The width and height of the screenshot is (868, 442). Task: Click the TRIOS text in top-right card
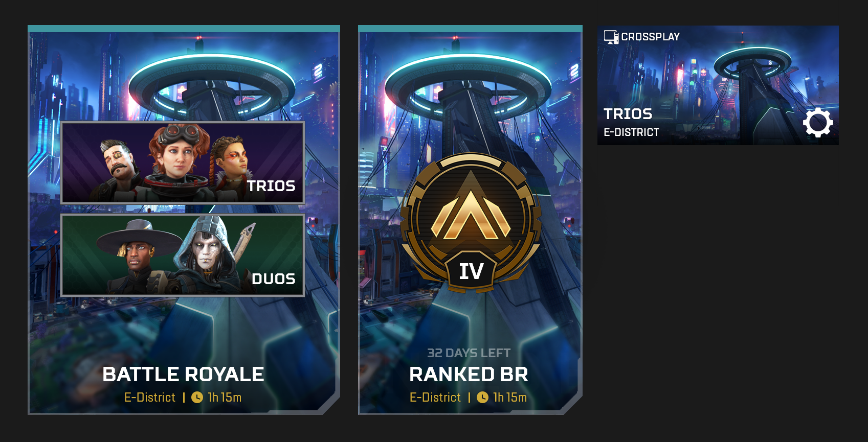point(628,114)
